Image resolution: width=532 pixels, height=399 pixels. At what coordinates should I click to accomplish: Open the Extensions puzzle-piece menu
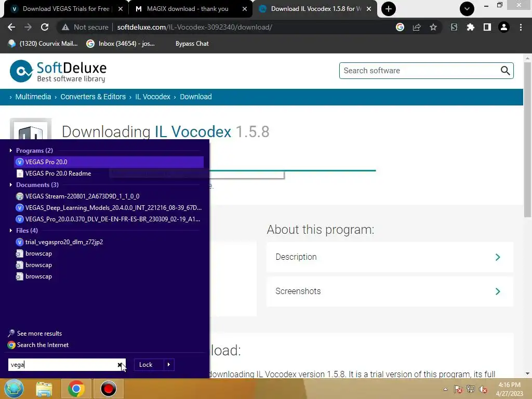click(471, 27)
